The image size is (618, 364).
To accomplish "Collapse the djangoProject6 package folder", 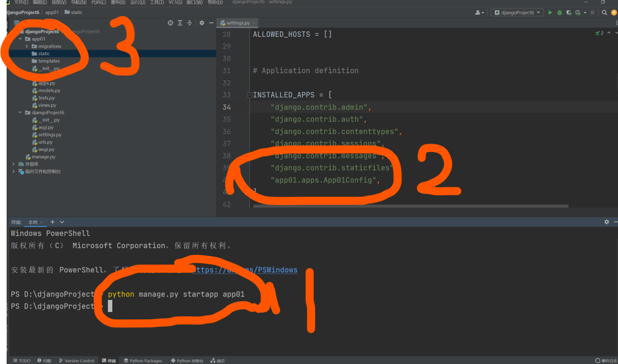I will pyautogui.click(x=20, y=112).
